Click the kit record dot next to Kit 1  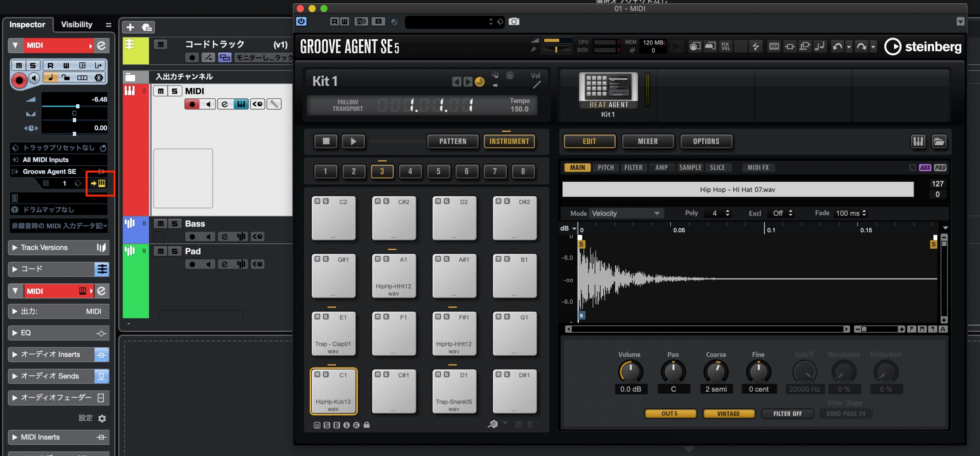coord(479,81)
